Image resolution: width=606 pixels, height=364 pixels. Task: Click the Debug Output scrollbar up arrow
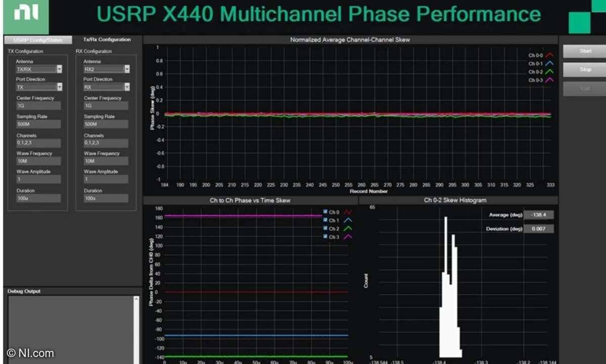coord(136,299)
